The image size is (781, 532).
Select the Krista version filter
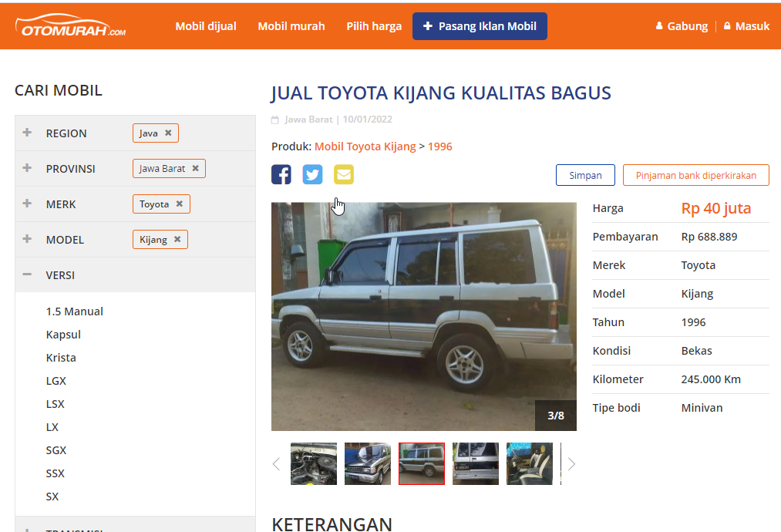[x=61, y=358]
